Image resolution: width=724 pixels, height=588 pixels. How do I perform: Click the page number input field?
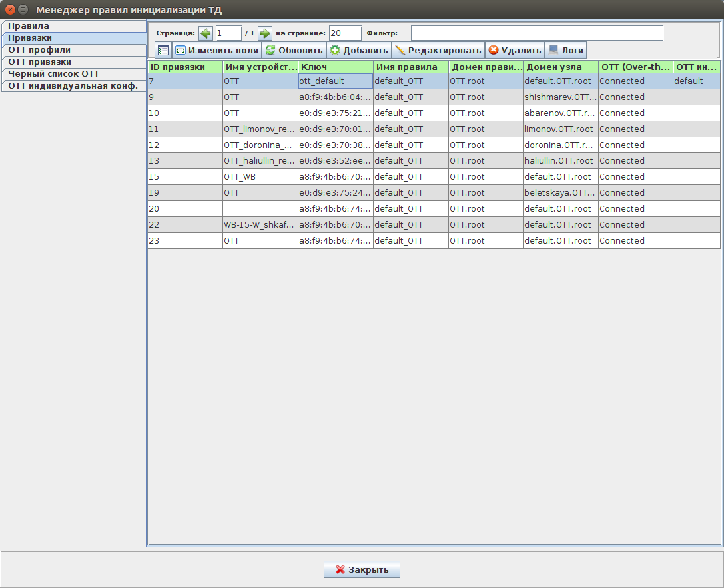click(228, 33)
